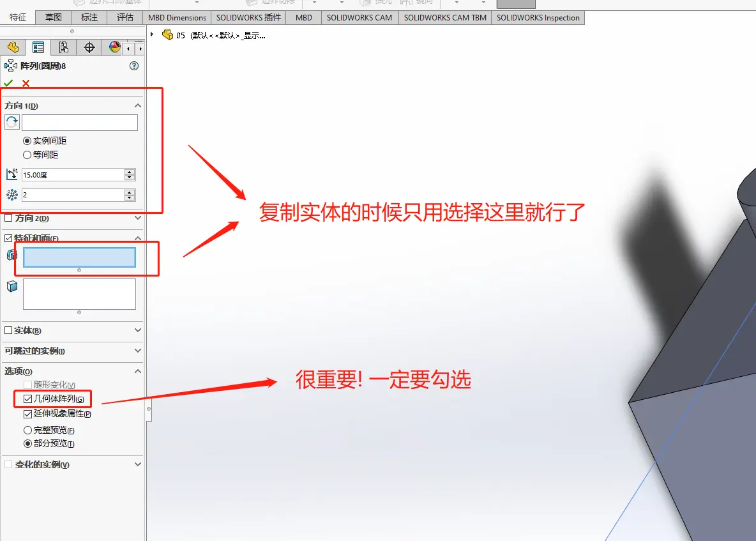756x541 pixels.
Task: Open the ConfigurationManager tab icon
Action: tap(64, 47)
